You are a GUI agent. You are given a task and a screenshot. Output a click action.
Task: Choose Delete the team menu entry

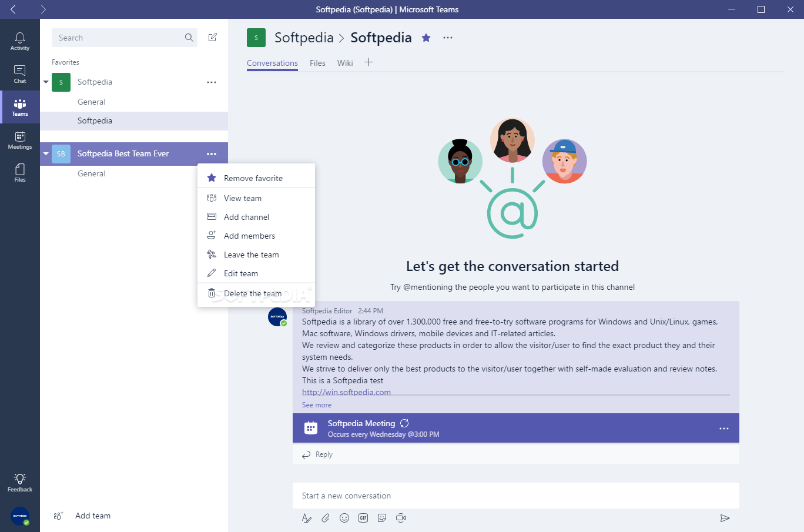click(256, 293)
